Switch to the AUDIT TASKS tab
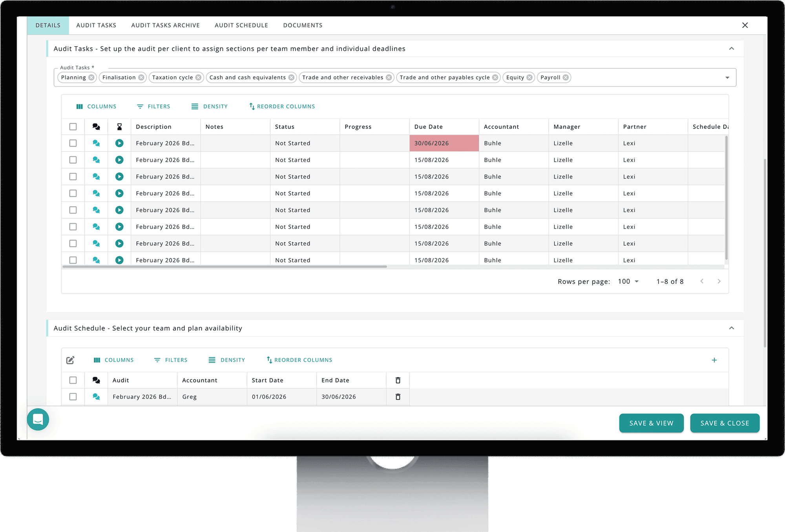 coord(96,25)
